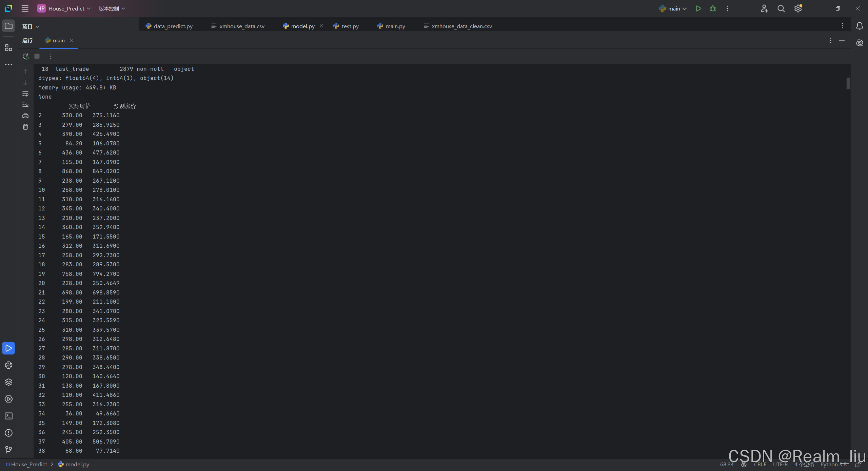
Task: Click the console vertical scrollbar thumb
Action: point(848,83)
